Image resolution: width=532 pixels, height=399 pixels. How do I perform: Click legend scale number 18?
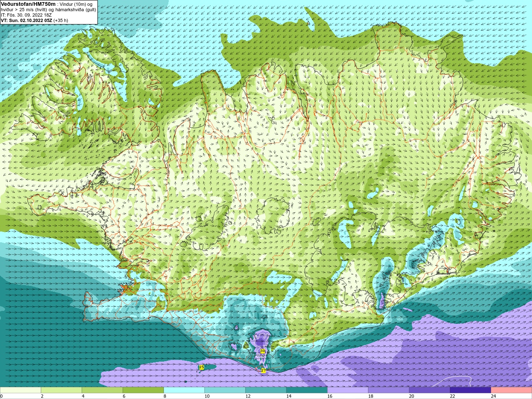click(371, 396)
